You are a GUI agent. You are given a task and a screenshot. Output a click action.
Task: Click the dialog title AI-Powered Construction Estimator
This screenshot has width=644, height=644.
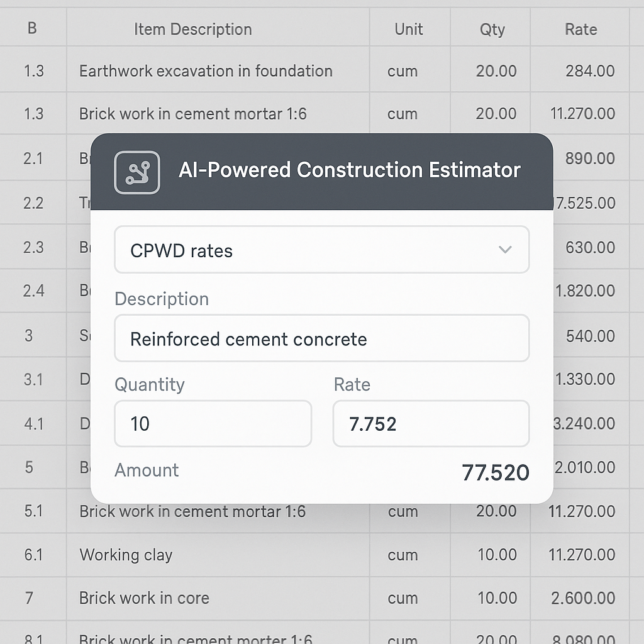point(350,170)
